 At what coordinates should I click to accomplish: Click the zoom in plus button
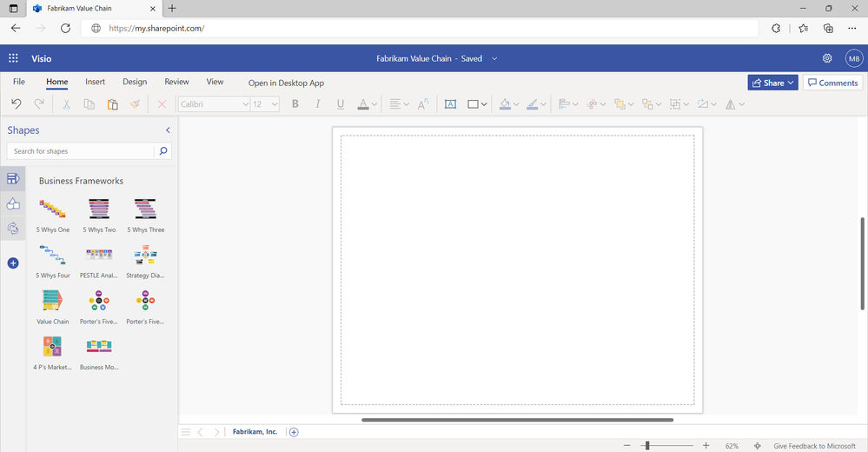click(706, 445)
